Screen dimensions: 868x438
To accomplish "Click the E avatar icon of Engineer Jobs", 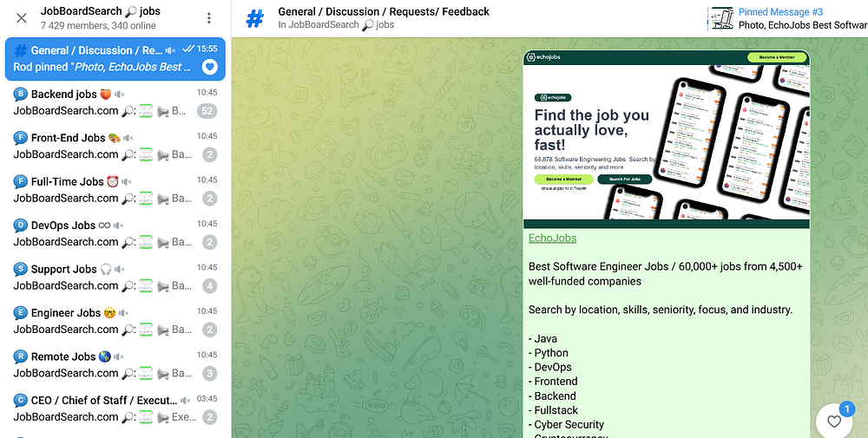I will tap(21, 313).
